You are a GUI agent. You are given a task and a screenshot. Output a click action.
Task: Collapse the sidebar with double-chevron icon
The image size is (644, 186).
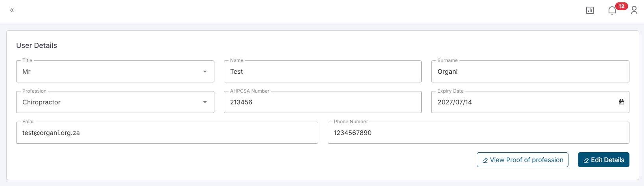tap(12, 10)
